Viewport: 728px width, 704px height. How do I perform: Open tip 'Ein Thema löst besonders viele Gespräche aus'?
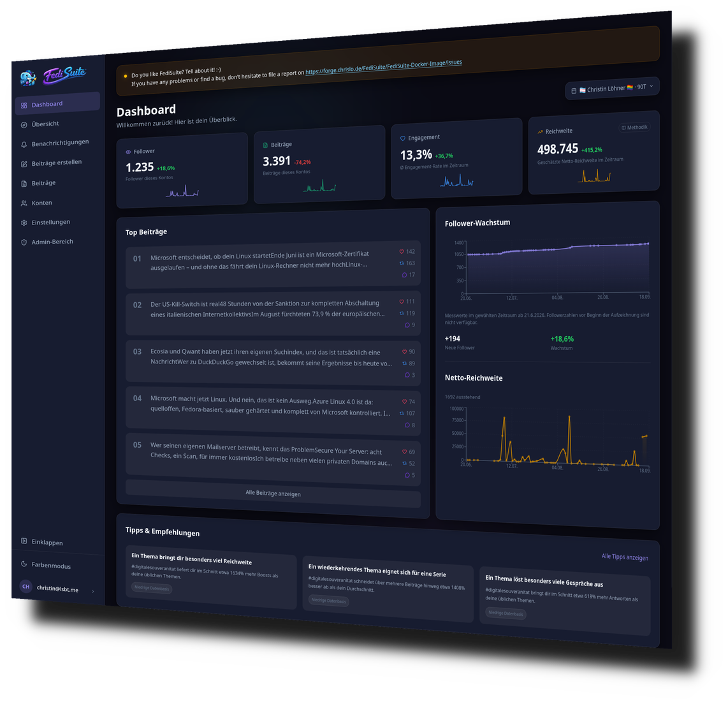(x=565, y=601)
